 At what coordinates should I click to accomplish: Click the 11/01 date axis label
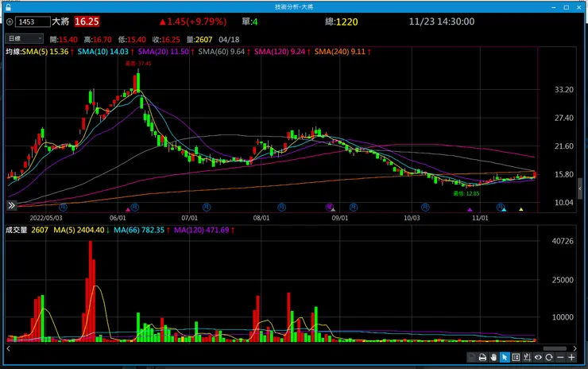[x=480, y=218]
